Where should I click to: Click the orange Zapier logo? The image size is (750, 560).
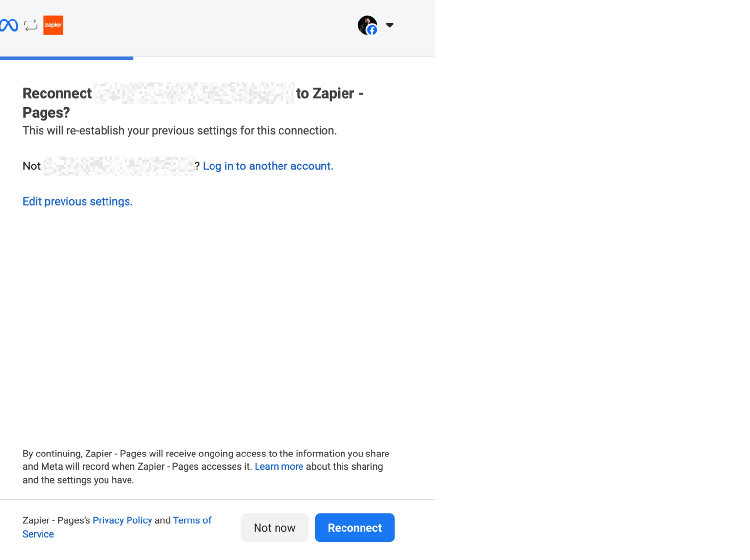[53, 25]
